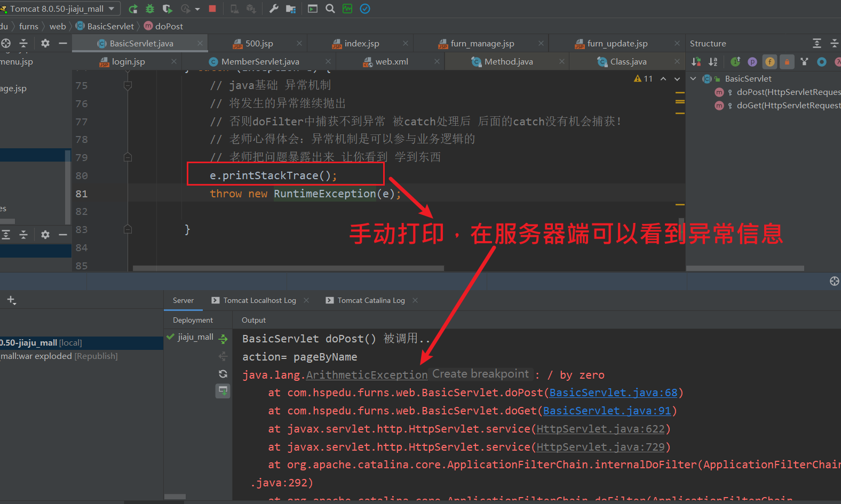Open BasicServlet.java:91 stack trace link
Viewport: 841px width, 504px height.
coord(607,411)
